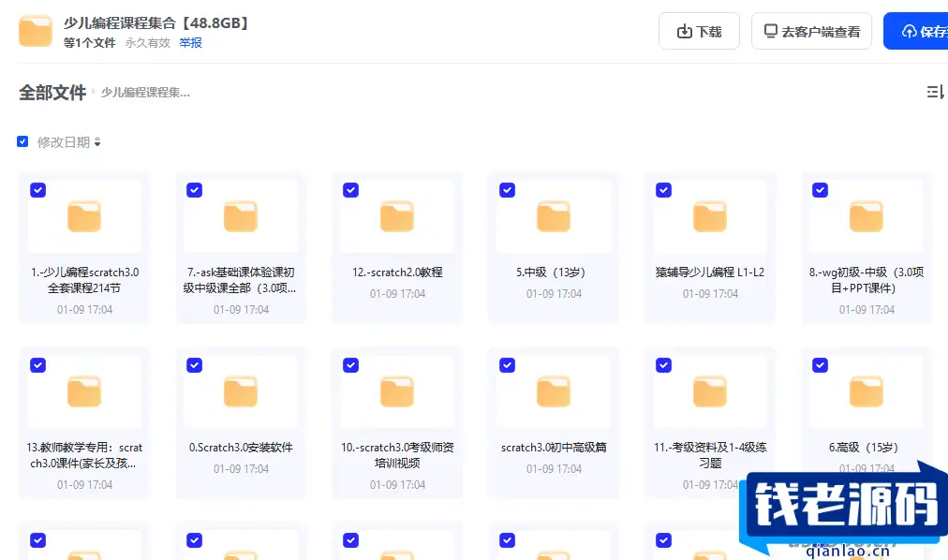948x560 pixels.
Task: Click the blue 保存 save button
Action: [915, 31]
